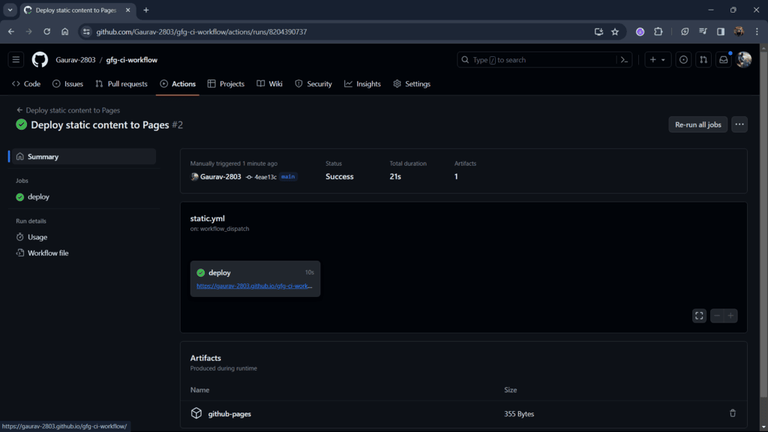Open a new browser tab

tap(146, 10)
